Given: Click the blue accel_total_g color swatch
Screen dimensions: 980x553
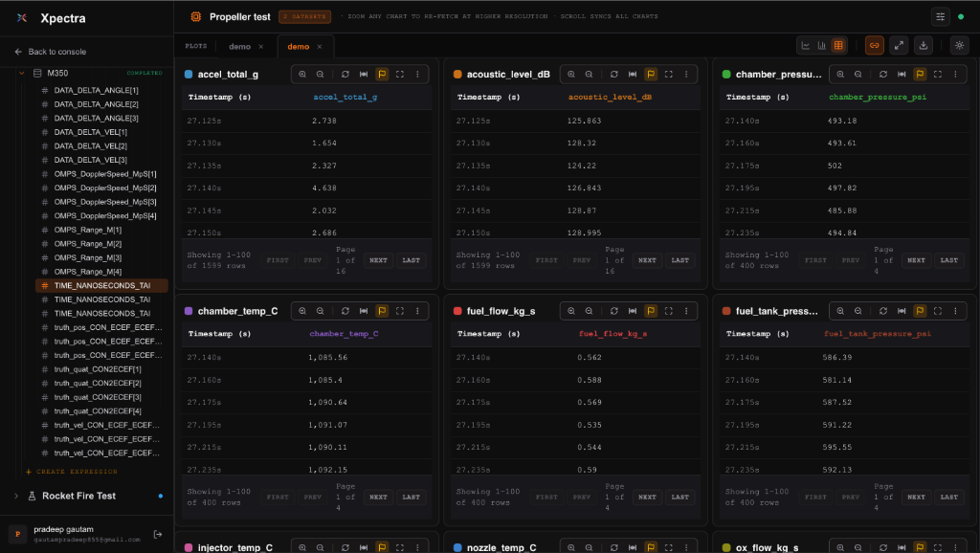Looking at the screenshot, I should click(x=189, y=75).
